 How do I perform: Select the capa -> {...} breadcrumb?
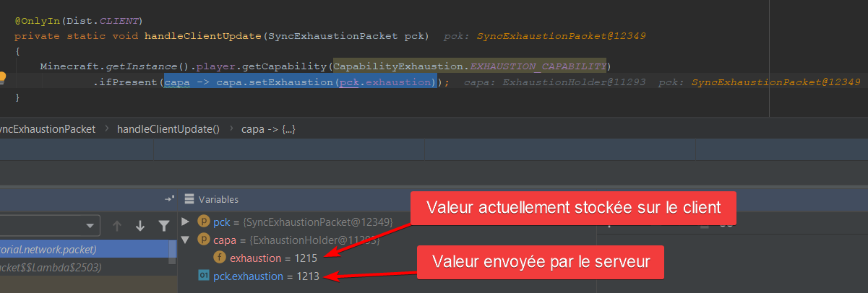(268, 129)
